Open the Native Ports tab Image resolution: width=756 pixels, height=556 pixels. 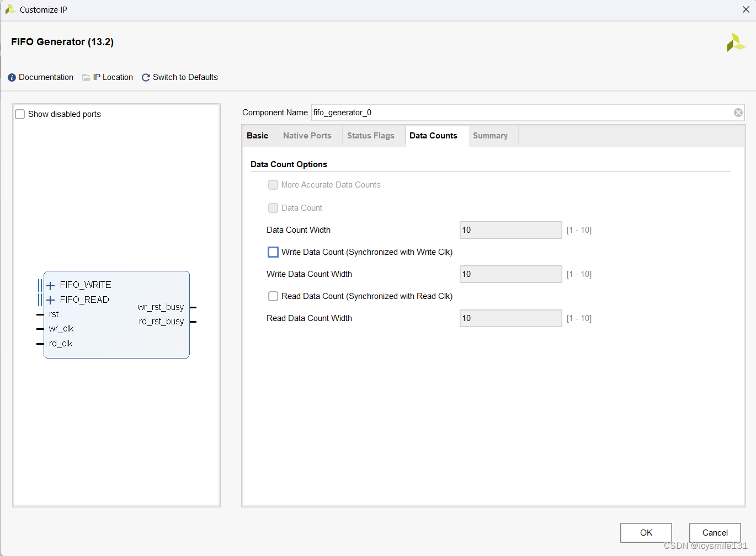point(307,136)
